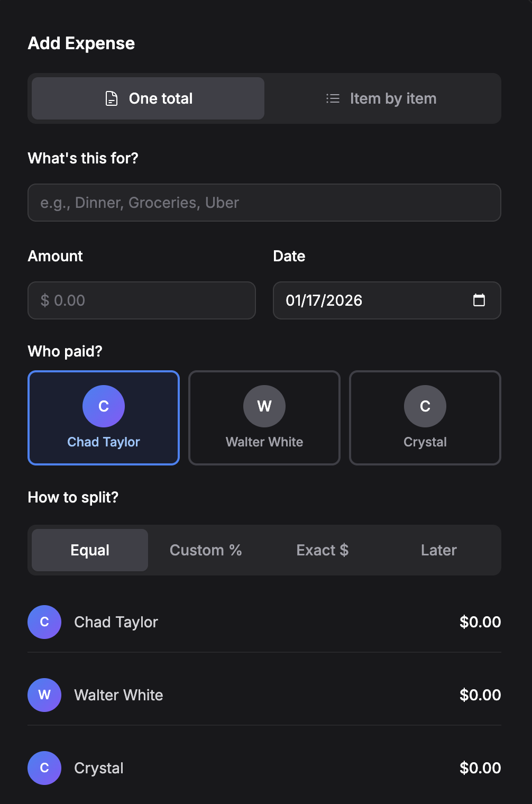This screenshot has height=804, width=532.
Task: Click the Equal split button
Action: point(89,550)
